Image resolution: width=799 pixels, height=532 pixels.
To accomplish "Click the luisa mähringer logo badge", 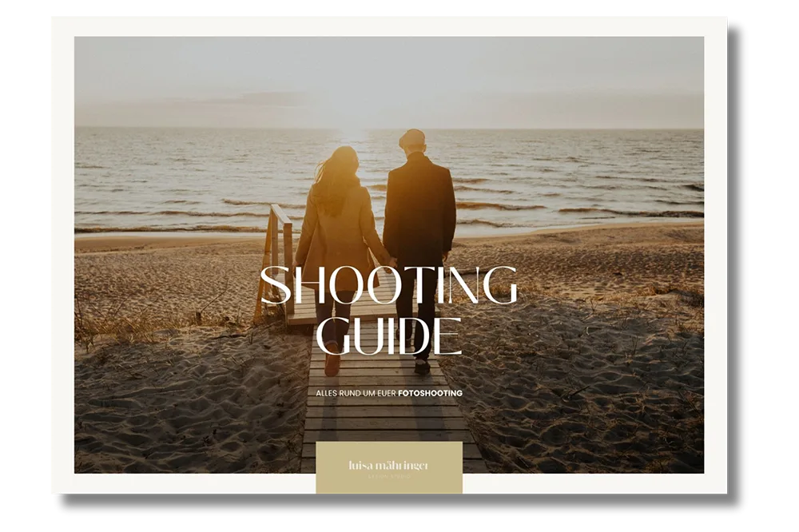I will coord(389,467).
